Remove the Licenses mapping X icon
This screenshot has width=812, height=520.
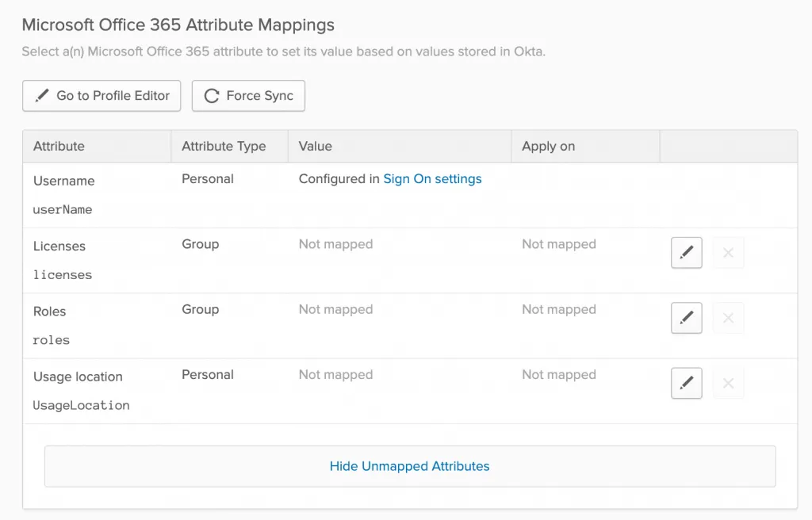click(728, 253)
